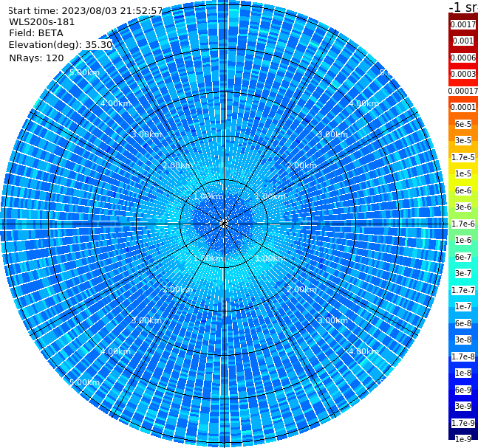Click the start time 2023/08/03 21:52:57 text
478x448 pixels.
point(86,11)
